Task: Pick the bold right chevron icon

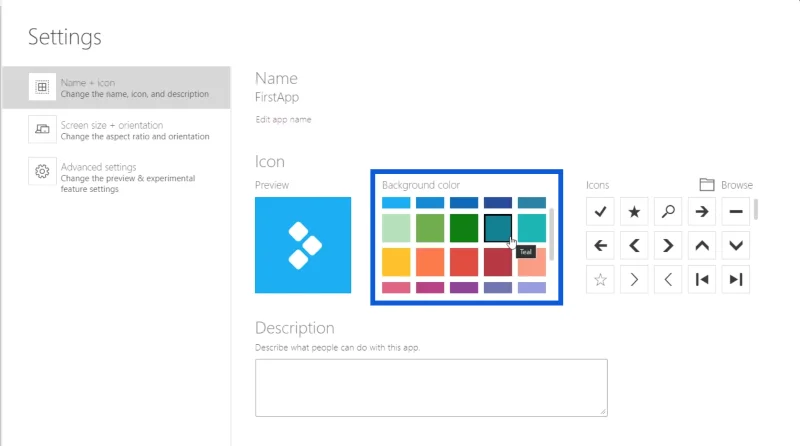Action: click(x=668, y=245)
